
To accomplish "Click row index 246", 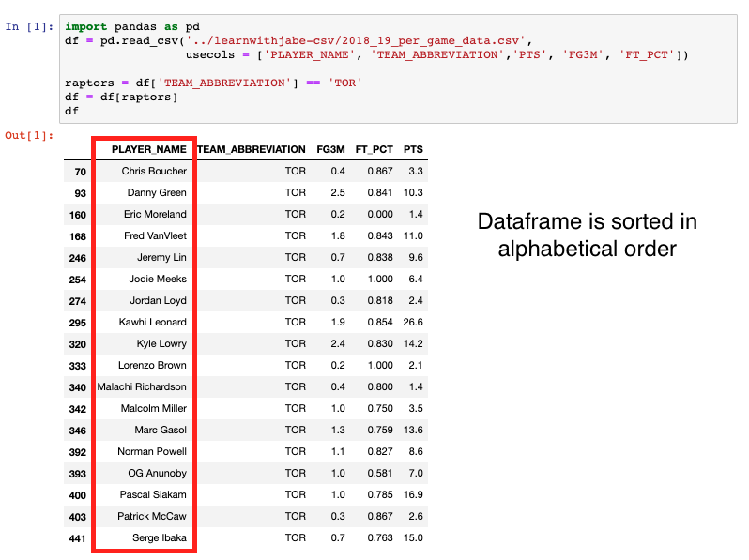I will (x=77, y=258).
